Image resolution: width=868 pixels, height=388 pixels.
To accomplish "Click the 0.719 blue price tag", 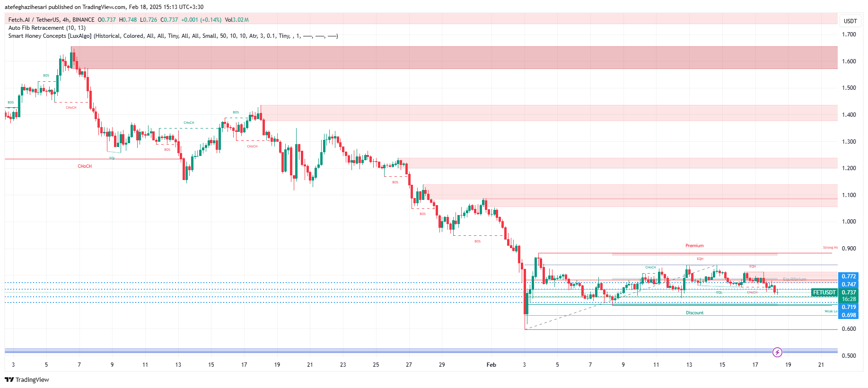I will [x=848, y=307].
